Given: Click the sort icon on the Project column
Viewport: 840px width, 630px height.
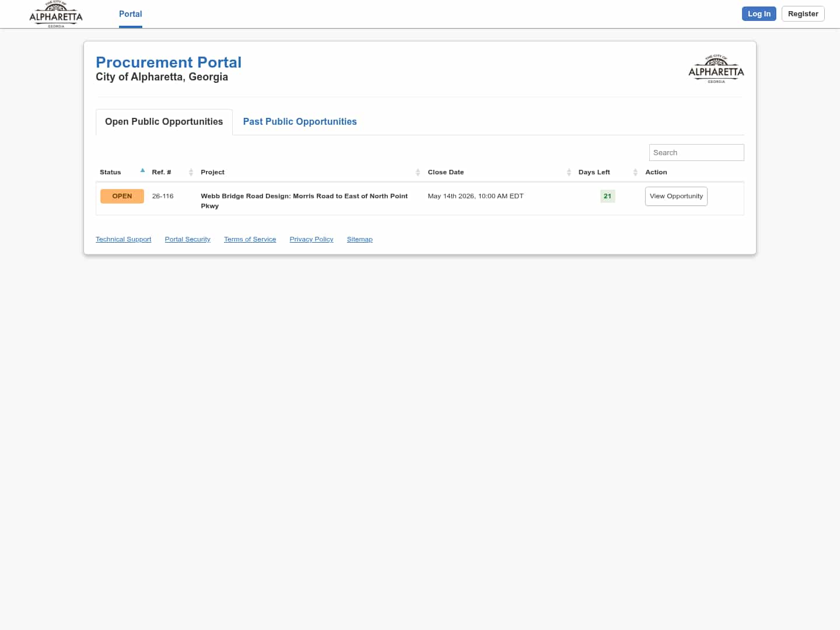Looking at the screenshot, I should point(418,172).
